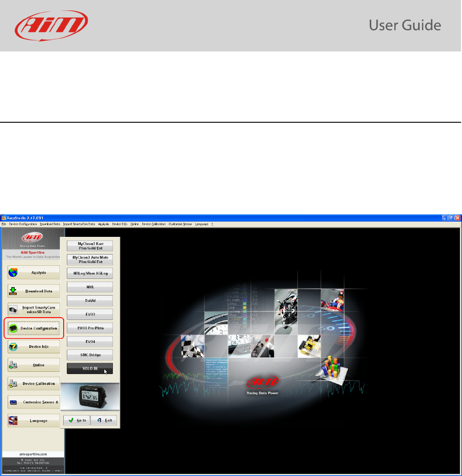The image size is (462, 476).
Task: Click the Online sidebar button label
Action: [38, 365]
